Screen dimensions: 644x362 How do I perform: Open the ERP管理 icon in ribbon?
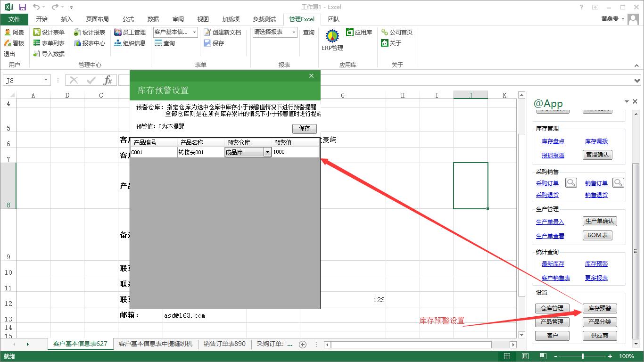click(x=332, y=36)
